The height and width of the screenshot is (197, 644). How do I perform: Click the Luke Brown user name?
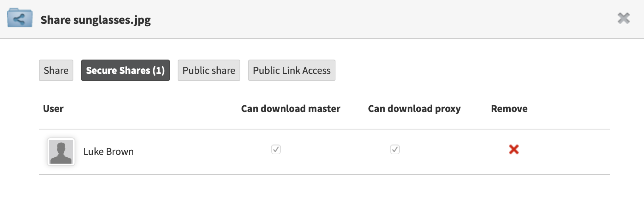coord(108,152)
